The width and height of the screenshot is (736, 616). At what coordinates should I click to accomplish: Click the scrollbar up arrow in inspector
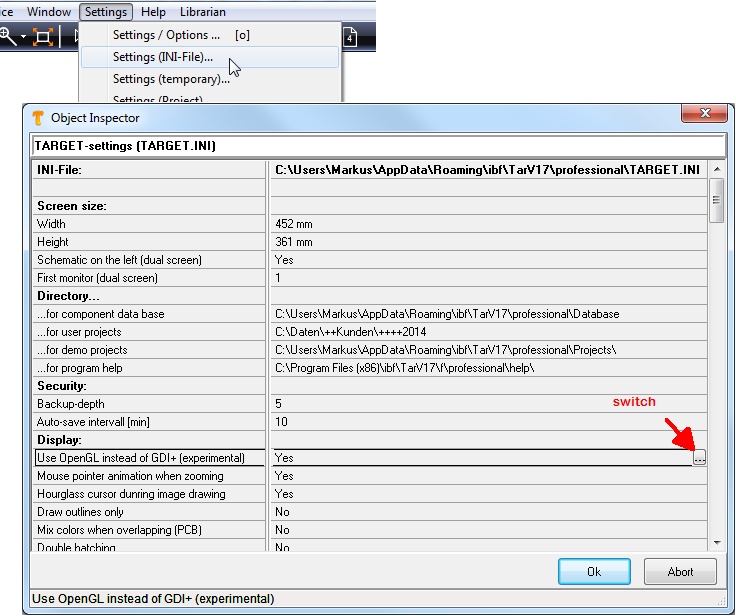click(x=716, y=168)
